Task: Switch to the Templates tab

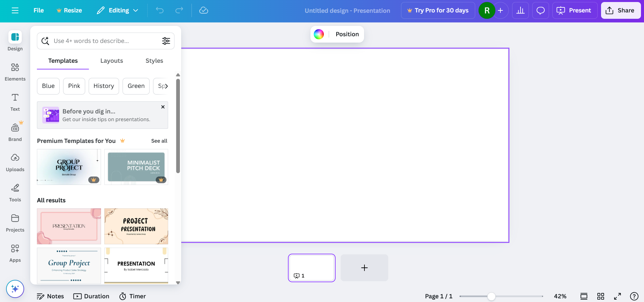Action: 63,61
